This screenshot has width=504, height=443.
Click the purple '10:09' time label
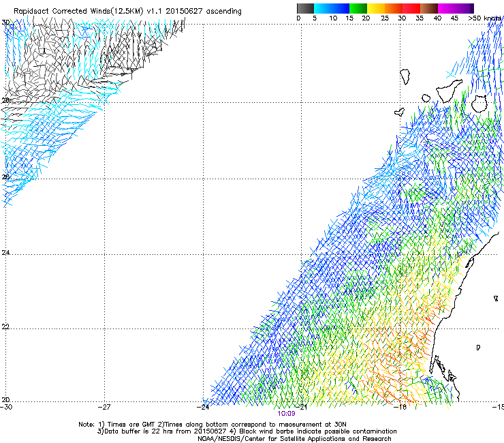[286, 414]
